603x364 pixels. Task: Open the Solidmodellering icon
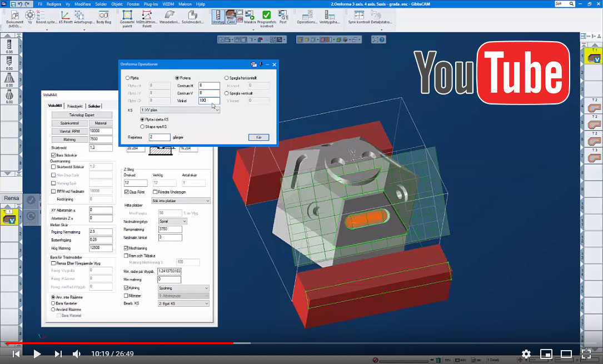point(192,16)
